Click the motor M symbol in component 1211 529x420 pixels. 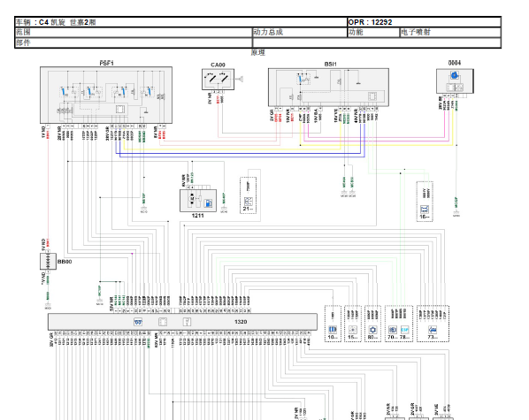(192, 199)
